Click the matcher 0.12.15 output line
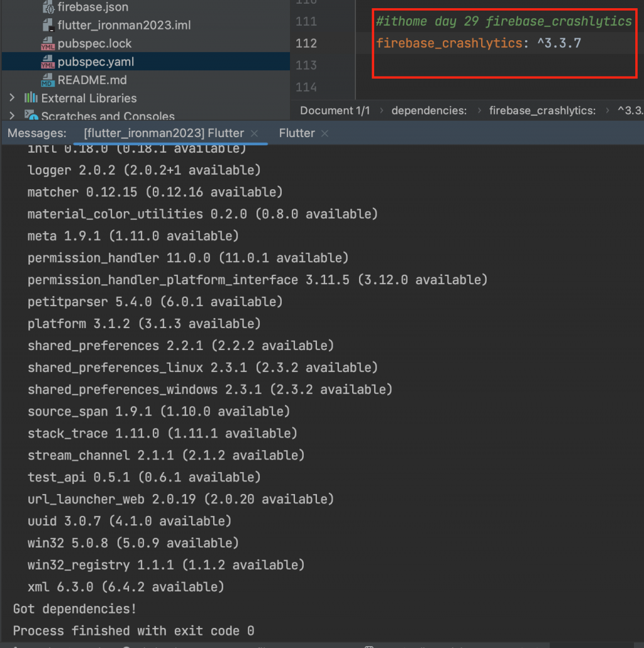Screen dimensions: 644x648 coord(155,192)
